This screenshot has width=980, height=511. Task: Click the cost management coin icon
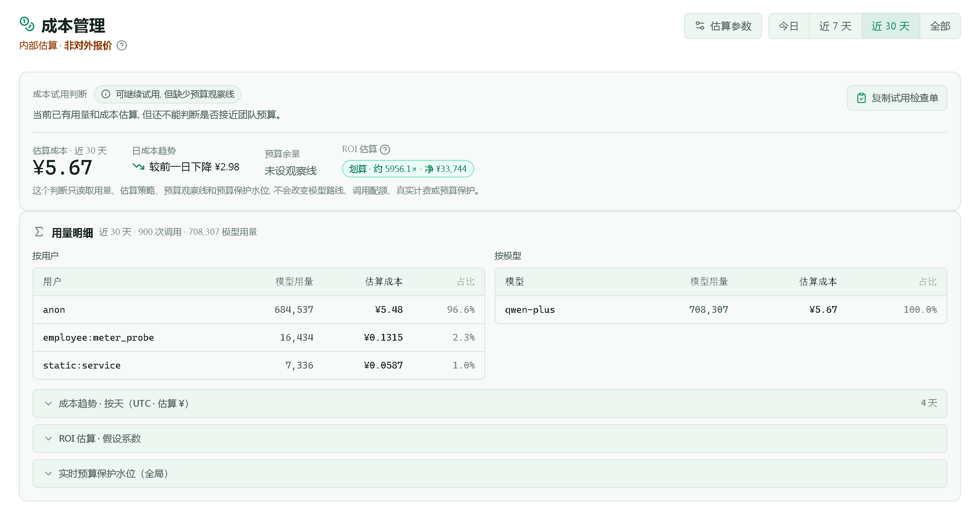pyautogui.click(x=27, y=24)
